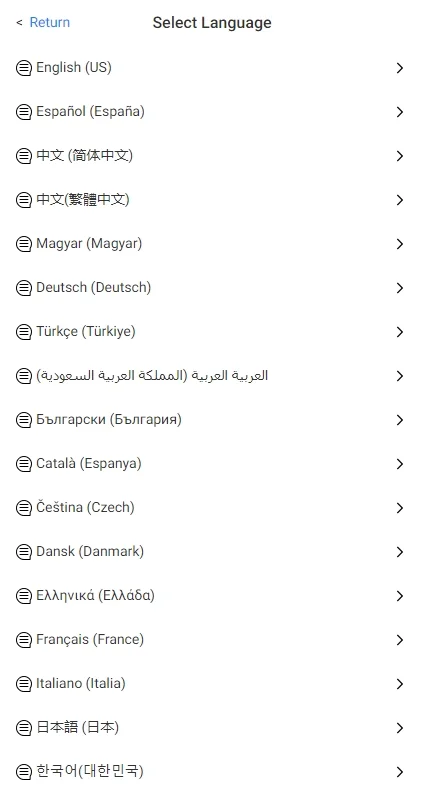The image size is (424, 800).
Task: Open the chevron arrow for Čeština (Czech)
Action: pos(400,508)
